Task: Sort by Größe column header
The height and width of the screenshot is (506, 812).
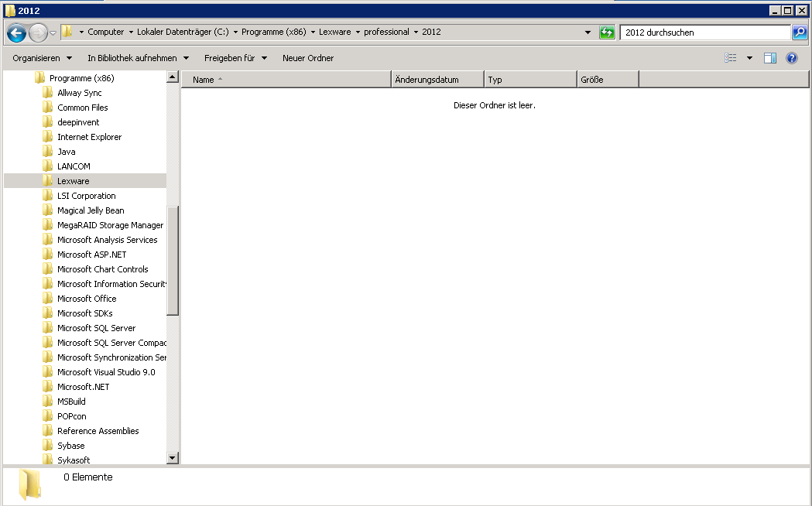Action: [608, 79]
